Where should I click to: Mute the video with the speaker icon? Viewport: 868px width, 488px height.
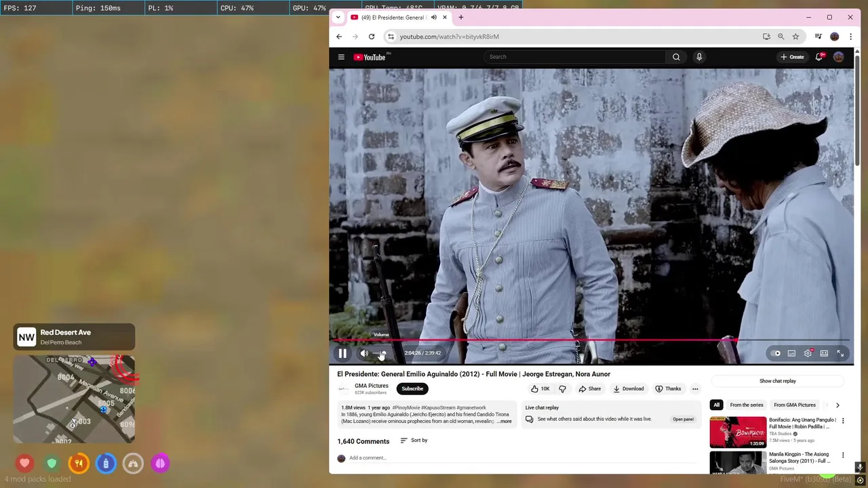364,353
